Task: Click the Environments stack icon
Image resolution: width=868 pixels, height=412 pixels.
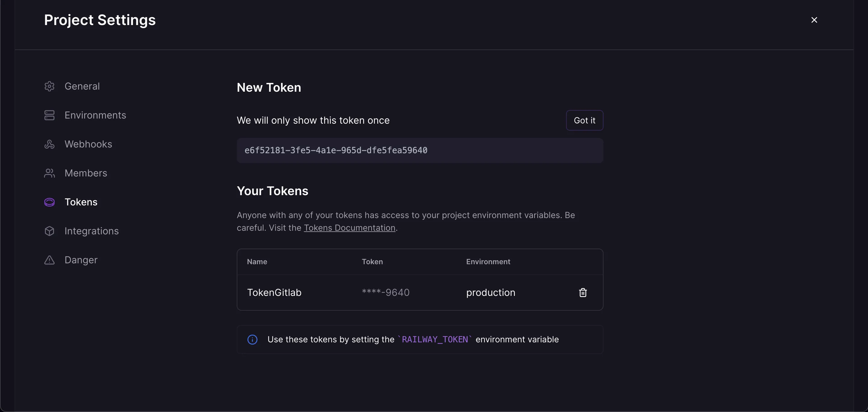Action: pyautogui.click(x=49, y=115)
